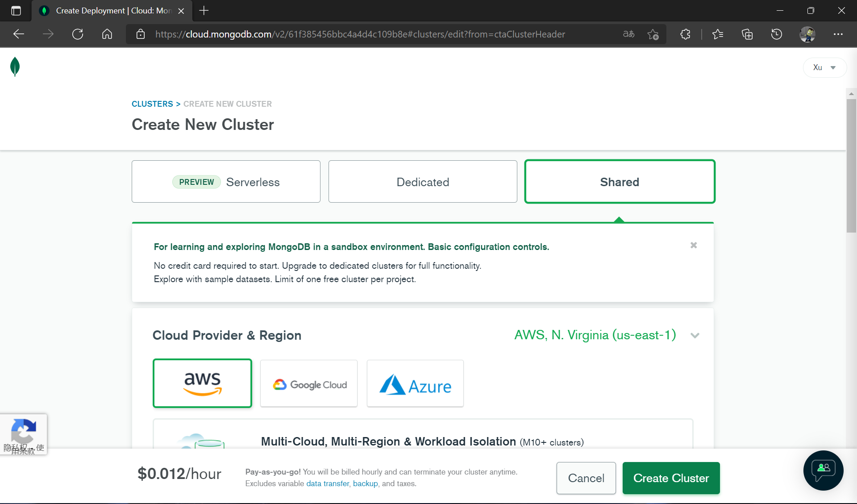Viewport: 857px width, 504px height.
Task: Open the translate page option
Action: click(628, 34)
